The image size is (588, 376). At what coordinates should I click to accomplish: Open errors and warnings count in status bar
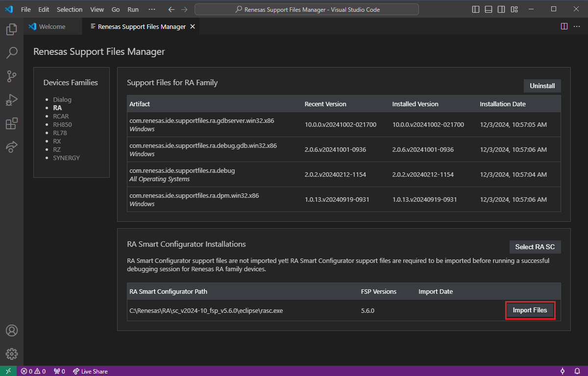point(33,371)
